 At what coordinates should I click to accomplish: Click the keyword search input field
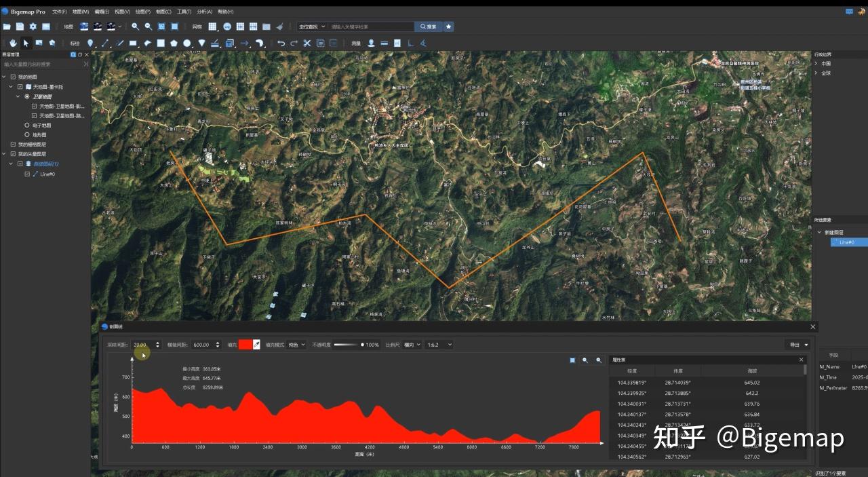pos(372,26)
